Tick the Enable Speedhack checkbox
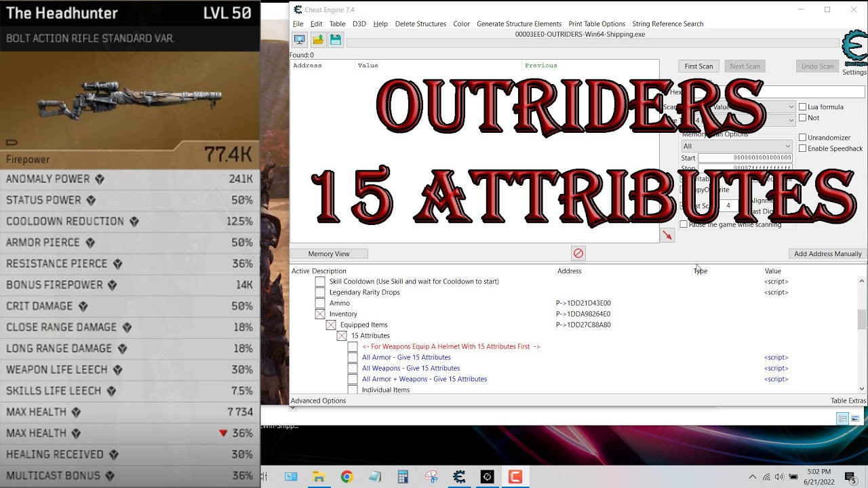The image size is (868, 488). [803, 148]
